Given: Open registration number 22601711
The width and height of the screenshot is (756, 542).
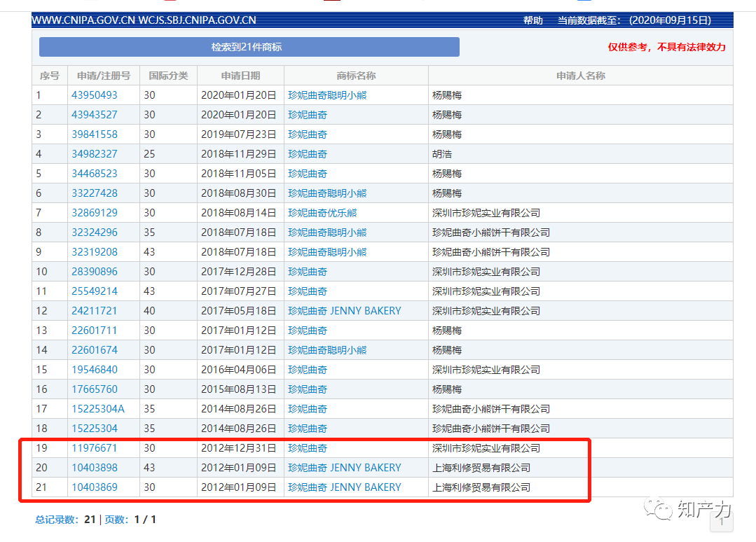Looking at the screenshot, I should point(95,331).
